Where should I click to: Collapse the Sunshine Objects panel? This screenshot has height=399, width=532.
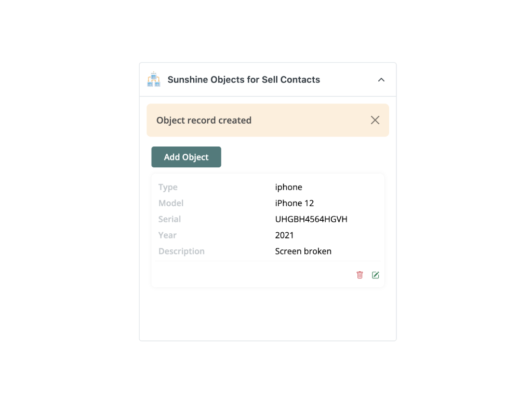[381, 79]
